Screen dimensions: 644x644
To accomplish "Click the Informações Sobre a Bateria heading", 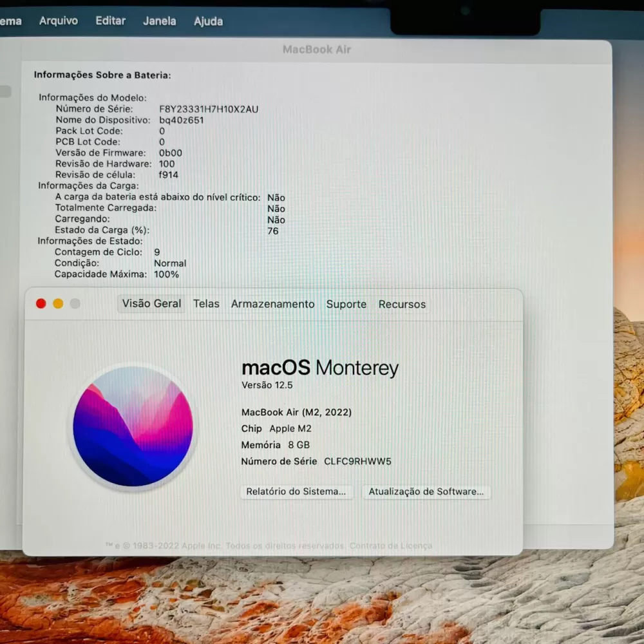I will [x=102, y=75].
